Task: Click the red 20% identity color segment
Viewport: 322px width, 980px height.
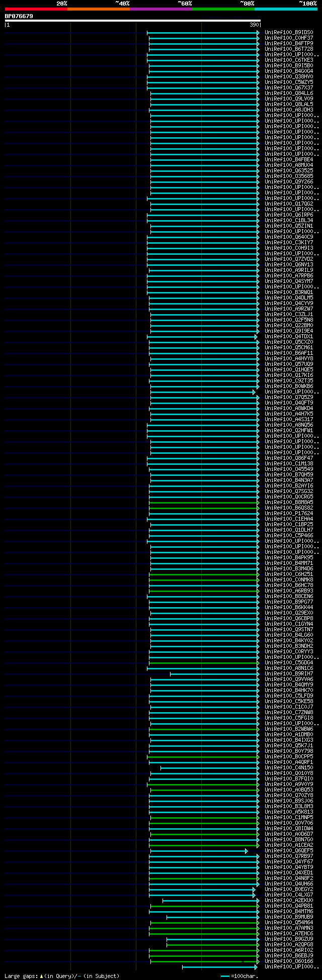Action: [x=36, y=9]
